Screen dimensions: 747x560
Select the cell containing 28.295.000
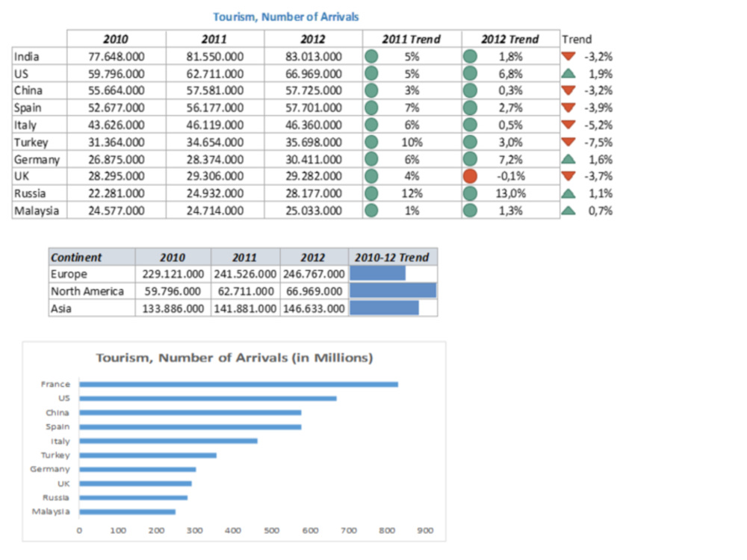(x=117, y=176)
